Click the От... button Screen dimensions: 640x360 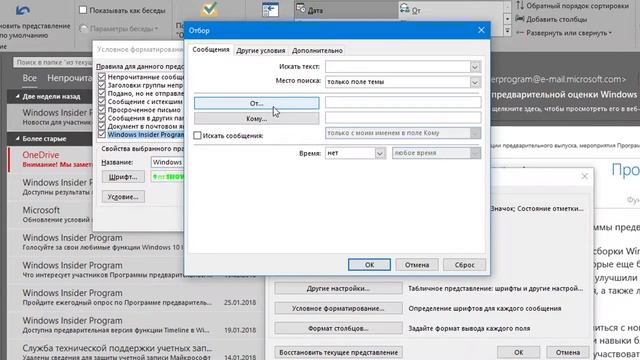coord(256,103)
